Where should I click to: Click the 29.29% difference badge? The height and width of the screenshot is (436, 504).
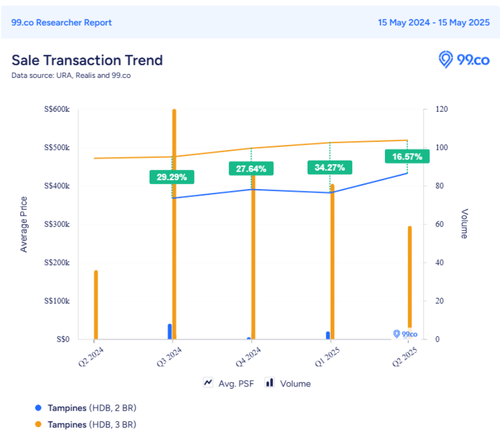[172, 177]
